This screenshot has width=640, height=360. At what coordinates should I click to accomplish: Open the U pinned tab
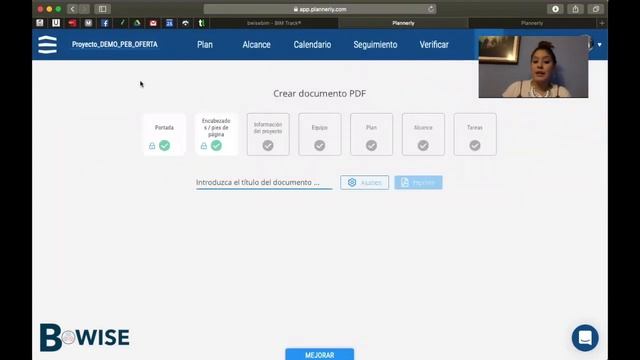coord(56,23)
